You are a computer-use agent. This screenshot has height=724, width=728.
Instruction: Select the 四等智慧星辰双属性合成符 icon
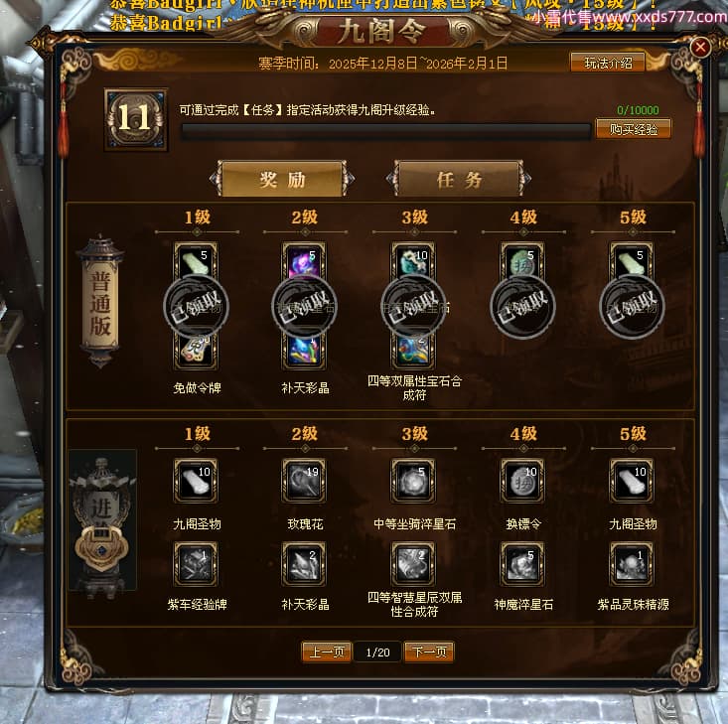pyautogui.click(x=413, y=564)
